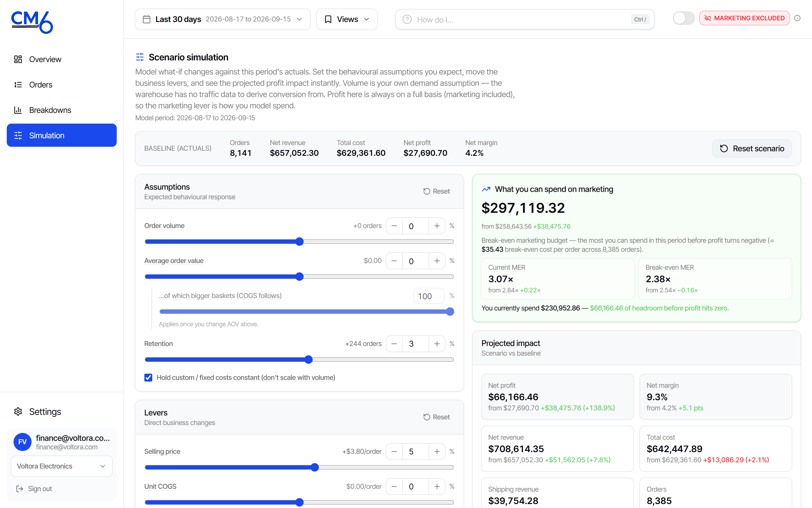Open the Last 30 days date range dropdown
Image resolution: width=812 pixels, height=508 pixels.
tap(222, 19)
